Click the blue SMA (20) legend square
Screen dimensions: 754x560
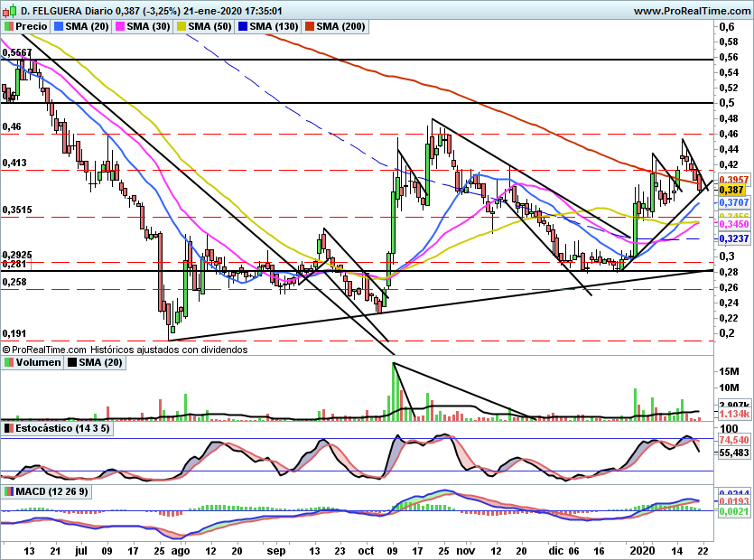click(x=60, y=27)
